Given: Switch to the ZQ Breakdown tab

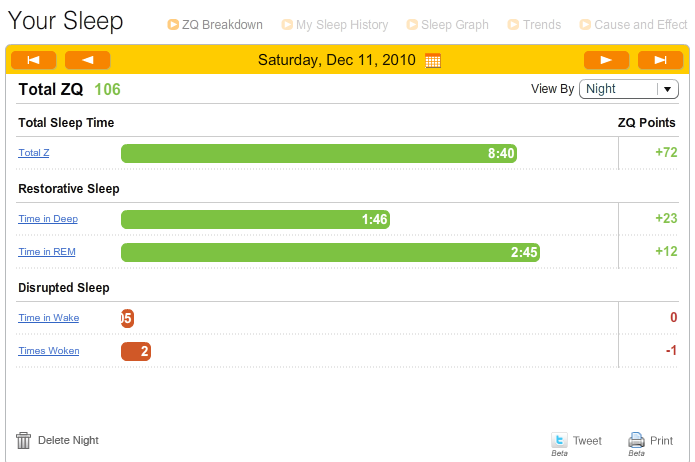Looking at the screenshot, I should 215,25.
